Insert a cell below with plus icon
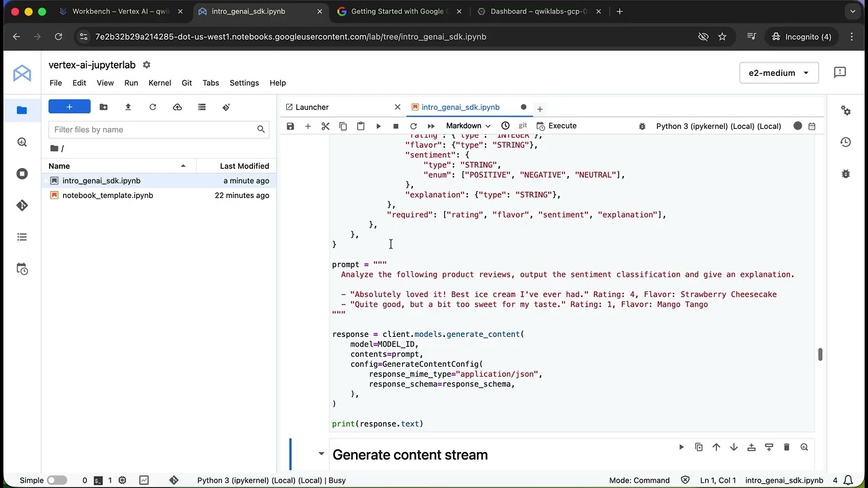This screenshot has height=488, width=868. coord(308,126)
